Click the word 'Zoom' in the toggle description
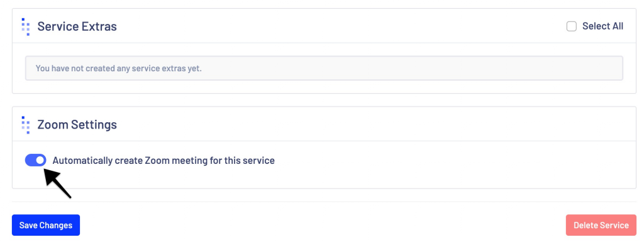644x242 pixels. coord(157,161)
